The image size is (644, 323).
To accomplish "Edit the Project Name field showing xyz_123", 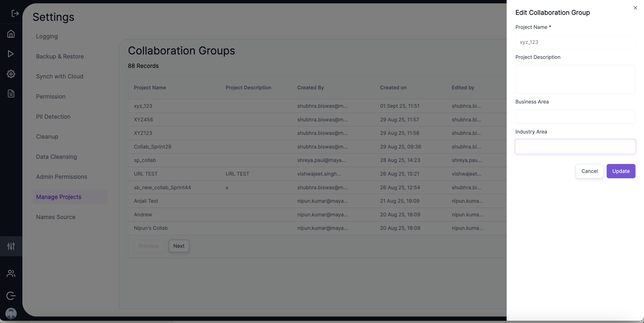I will (575, 42).
